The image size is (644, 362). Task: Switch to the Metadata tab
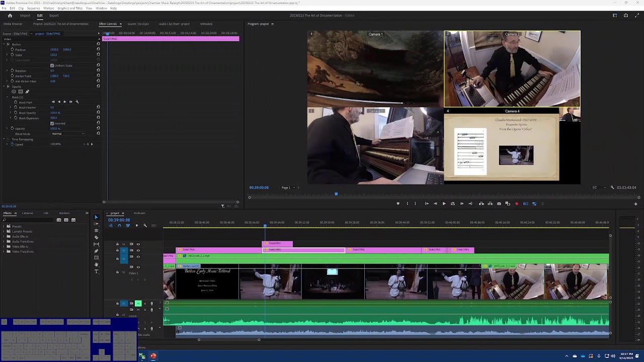[206, 24]
